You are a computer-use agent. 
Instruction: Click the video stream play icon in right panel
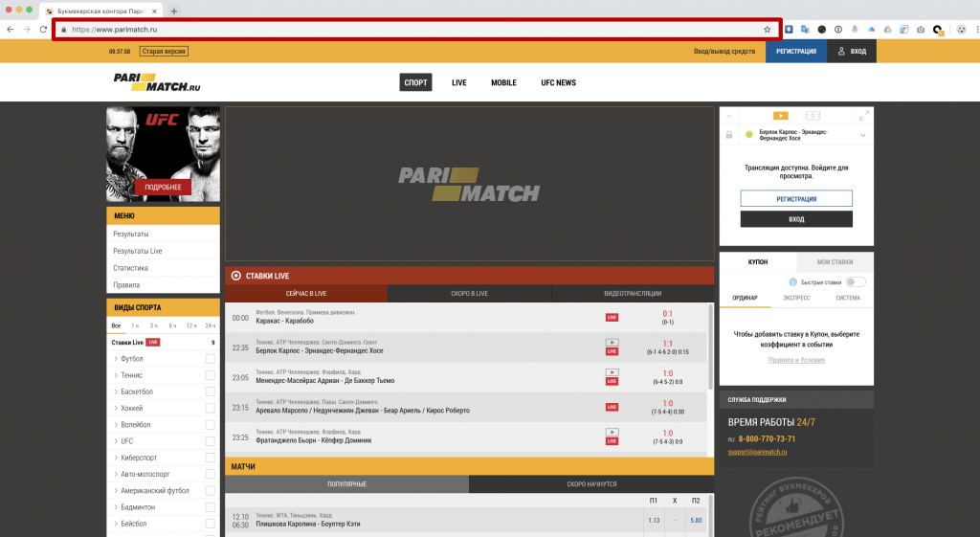click(781, 116)
